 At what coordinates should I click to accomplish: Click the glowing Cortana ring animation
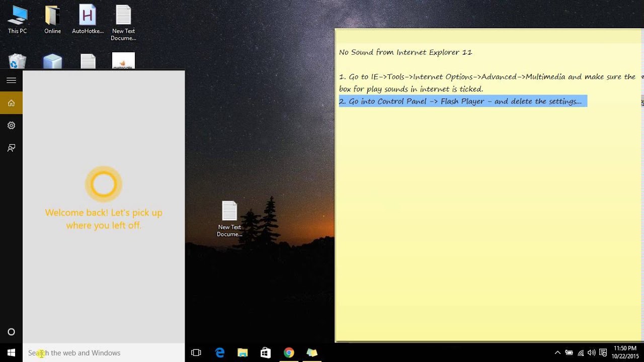[x=103, y=184]
